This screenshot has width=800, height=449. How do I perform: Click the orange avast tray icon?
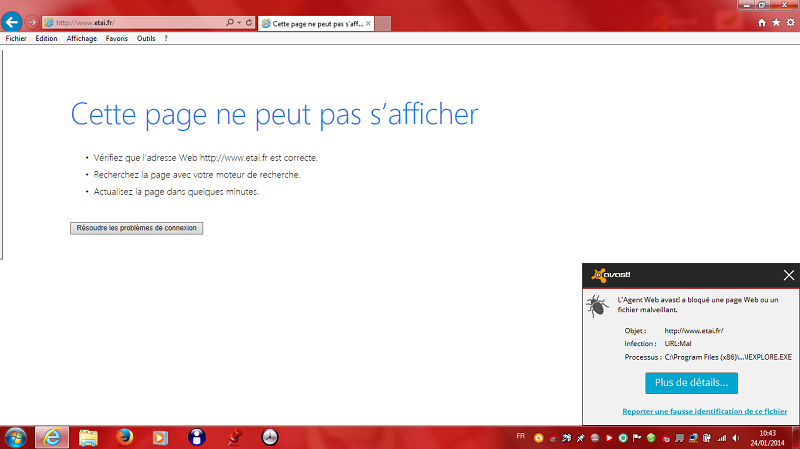[538, 438]
